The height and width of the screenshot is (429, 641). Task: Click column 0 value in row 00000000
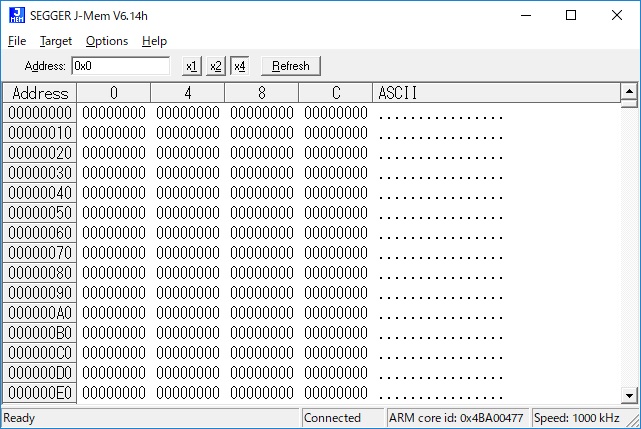point(114,113)
